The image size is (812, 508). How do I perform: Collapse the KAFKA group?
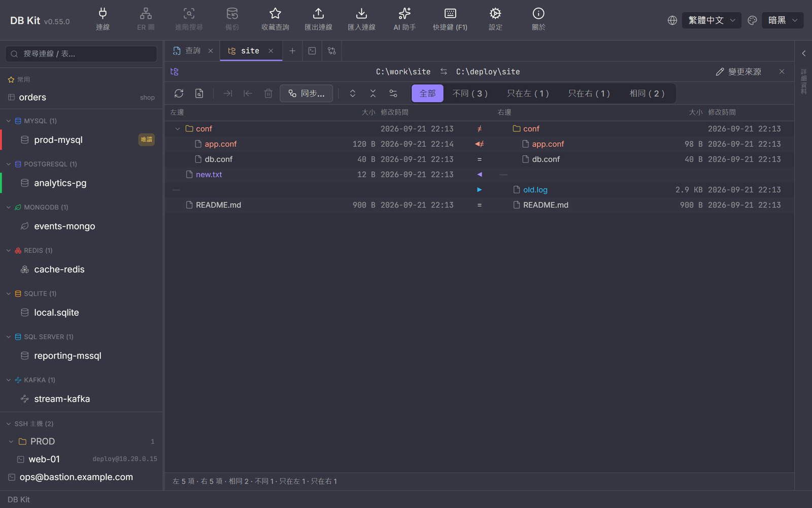click(9, 380)
